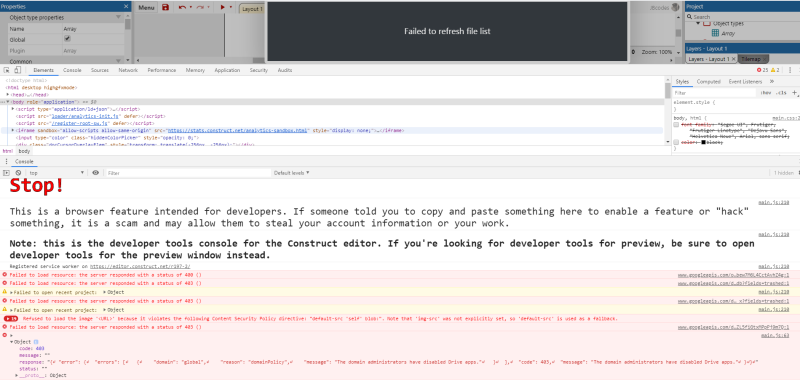Image resolution: width=800 pixels, height=380 pixels.
Task: Close the Layers - Layout 1 tab
Action: coord(734,59)
